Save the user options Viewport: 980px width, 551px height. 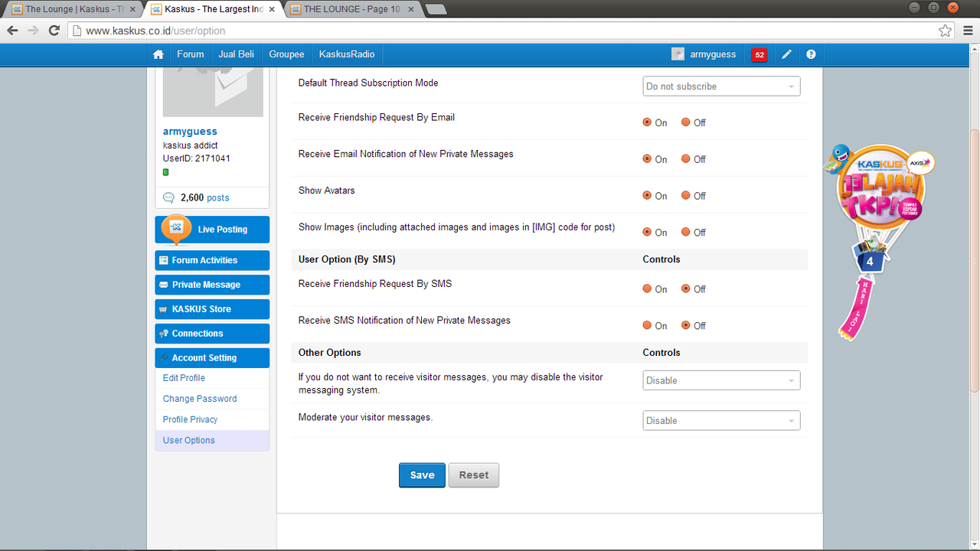pos(422,475)
